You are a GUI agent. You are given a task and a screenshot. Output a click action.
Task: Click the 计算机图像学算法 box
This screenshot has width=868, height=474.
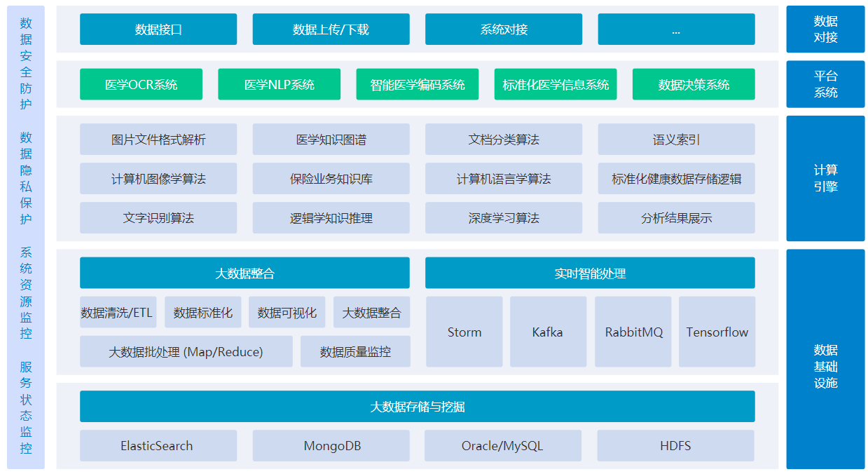158,179
